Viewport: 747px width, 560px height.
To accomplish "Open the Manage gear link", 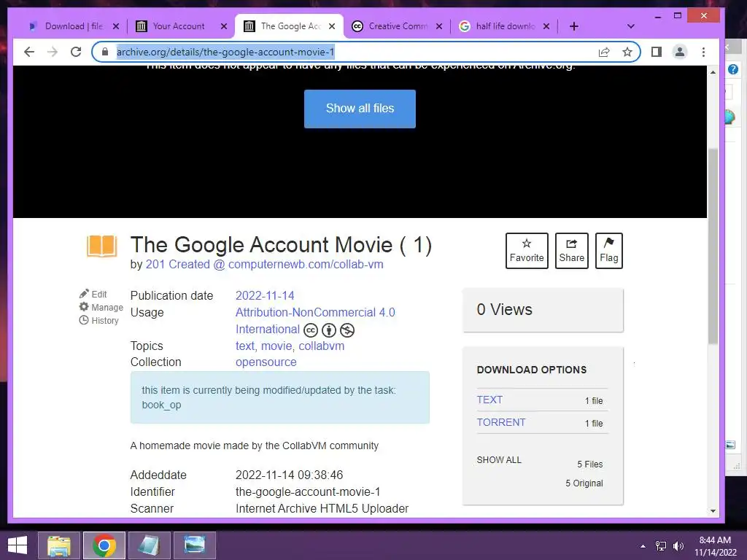I will pyautogui.click(x=101, y=307).
